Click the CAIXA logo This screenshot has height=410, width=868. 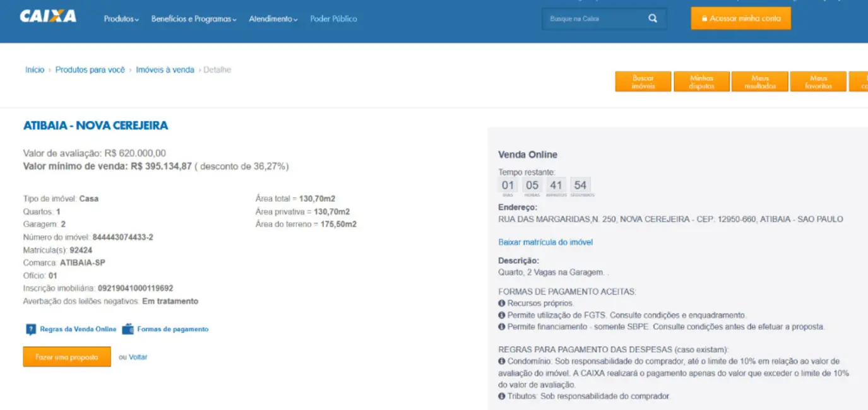pos(48,16)
